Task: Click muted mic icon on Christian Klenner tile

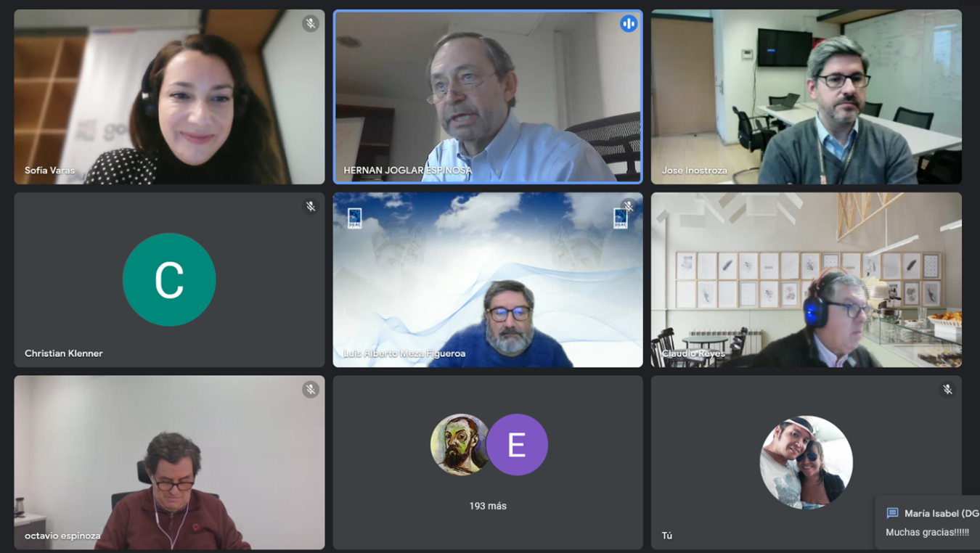Action: coord(311,206)
